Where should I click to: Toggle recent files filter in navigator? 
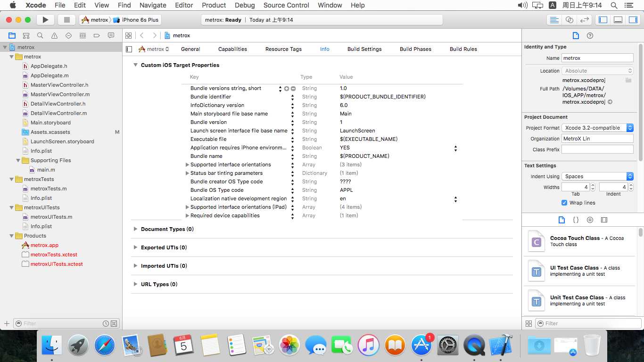(x=106, y=323)
